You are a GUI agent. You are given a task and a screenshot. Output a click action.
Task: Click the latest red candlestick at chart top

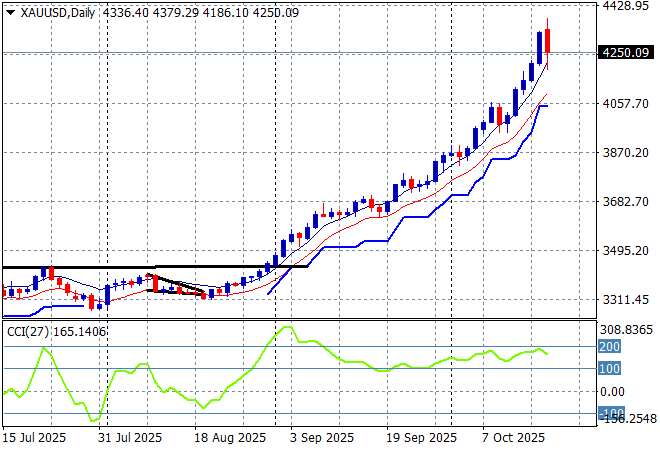[548, 43]
